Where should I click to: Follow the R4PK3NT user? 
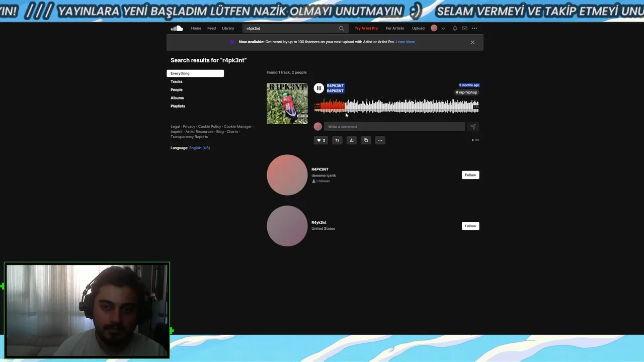(470, 175)
